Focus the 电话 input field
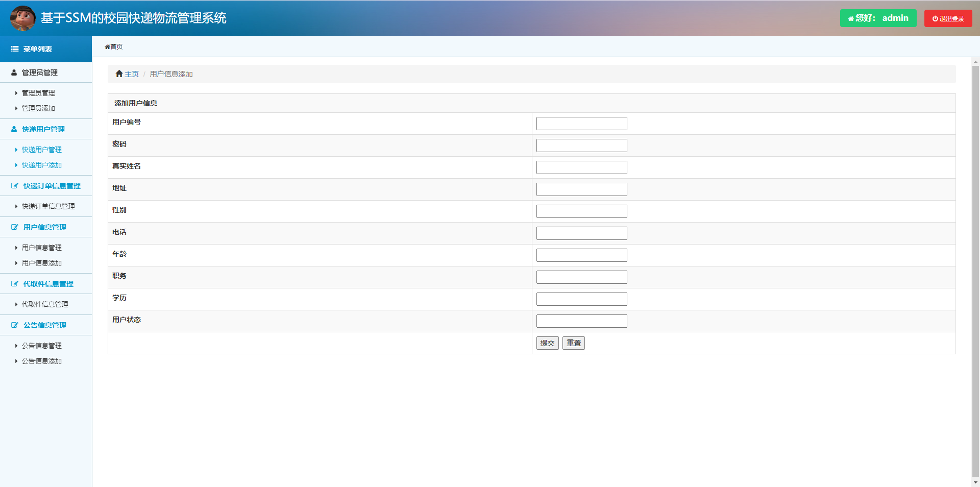The width and height of the screenshot is (980, 487). coord(581,233)
